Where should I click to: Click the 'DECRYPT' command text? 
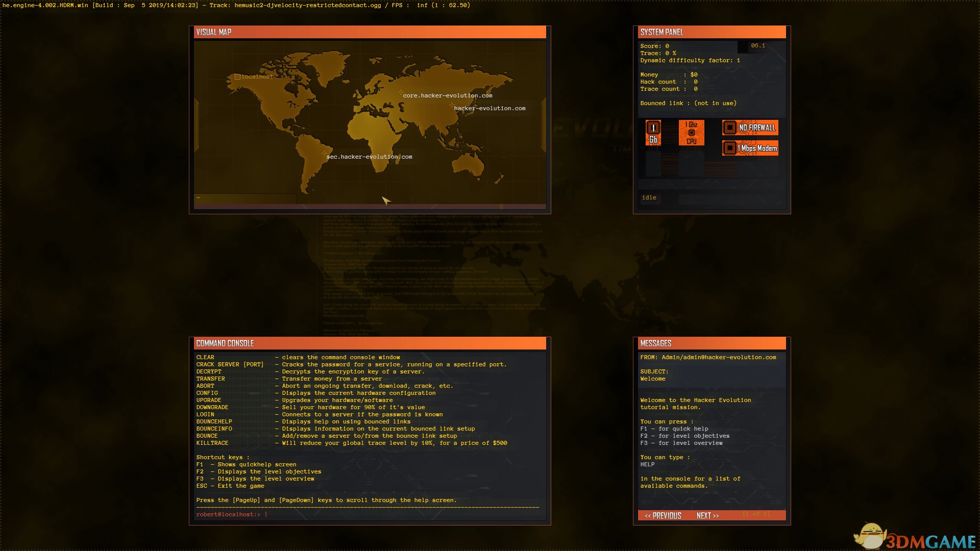(x=209, y=372)
